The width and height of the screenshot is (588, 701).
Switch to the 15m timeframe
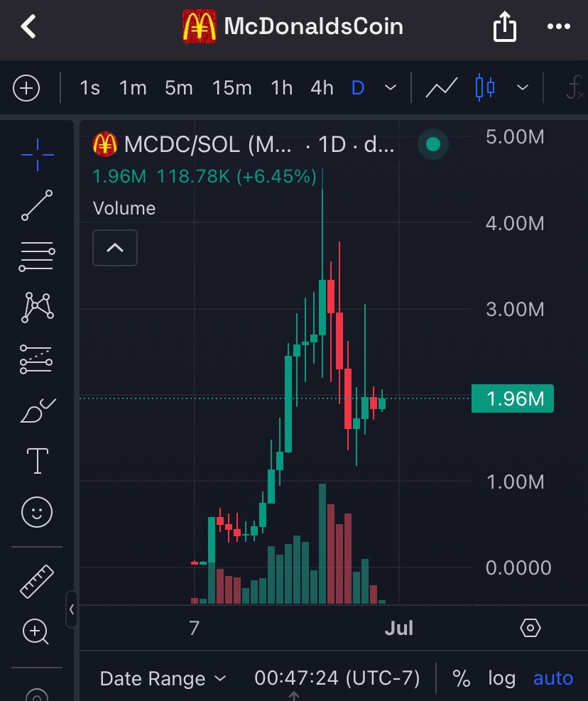[x=232, y=87]
